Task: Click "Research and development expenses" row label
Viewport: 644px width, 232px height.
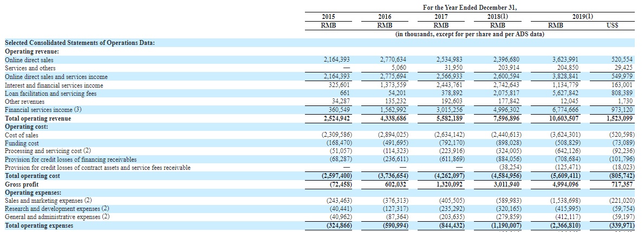Action: 56,209
